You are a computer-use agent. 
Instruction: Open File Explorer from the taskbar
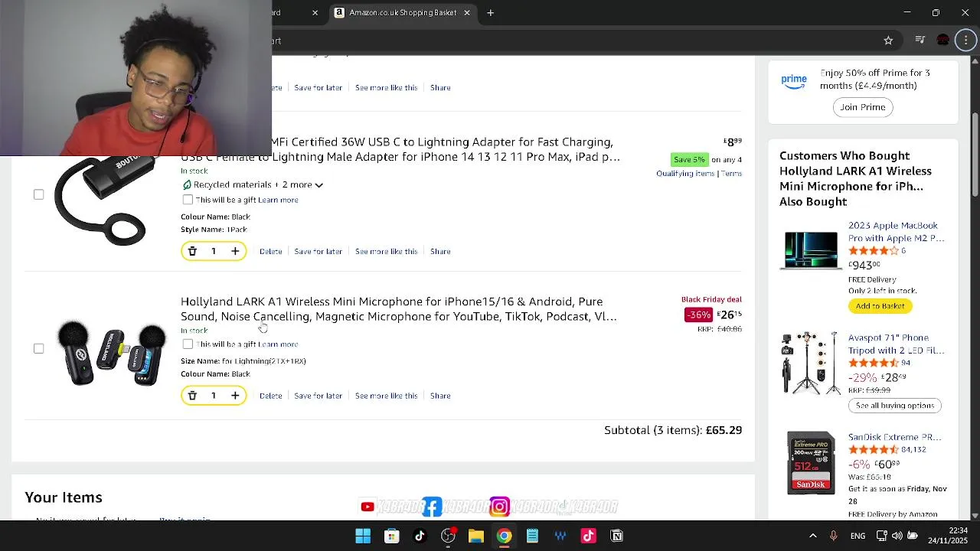click(475, 536)
